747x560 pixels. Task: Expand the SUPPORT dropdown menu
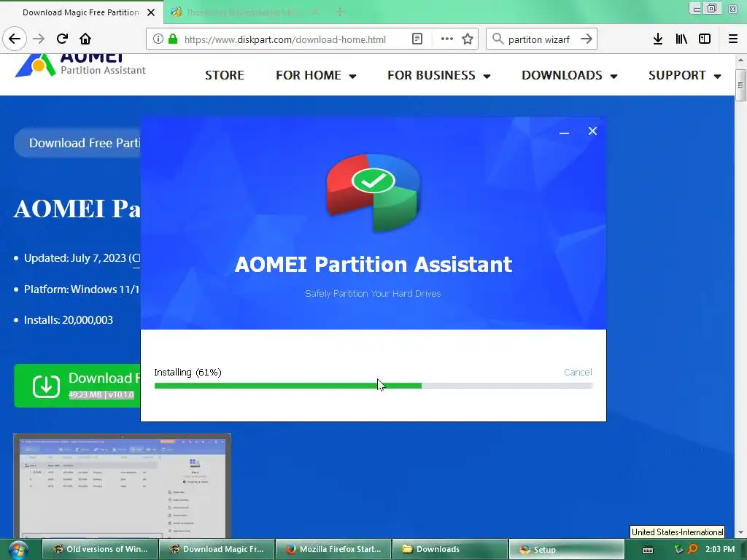tap(684, 75)
